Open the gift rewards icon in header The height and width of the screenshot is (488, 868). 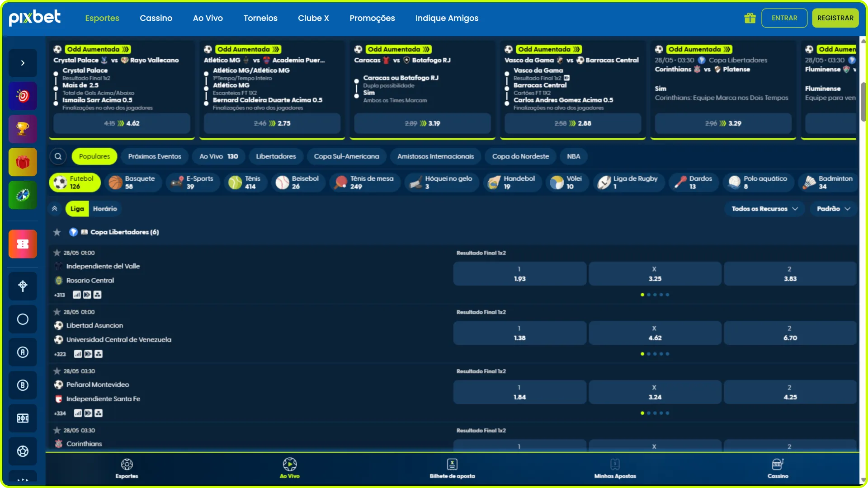tap(750, 18)
